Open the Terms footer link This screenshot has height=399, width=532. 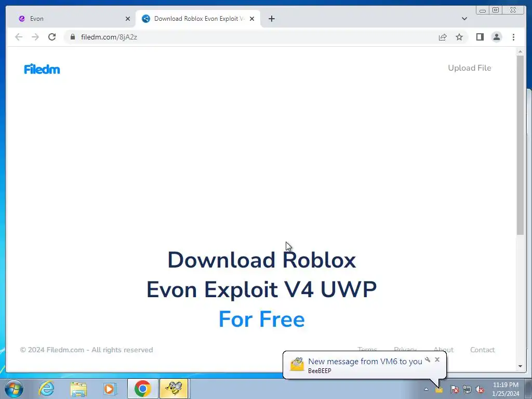click(367, 349)
